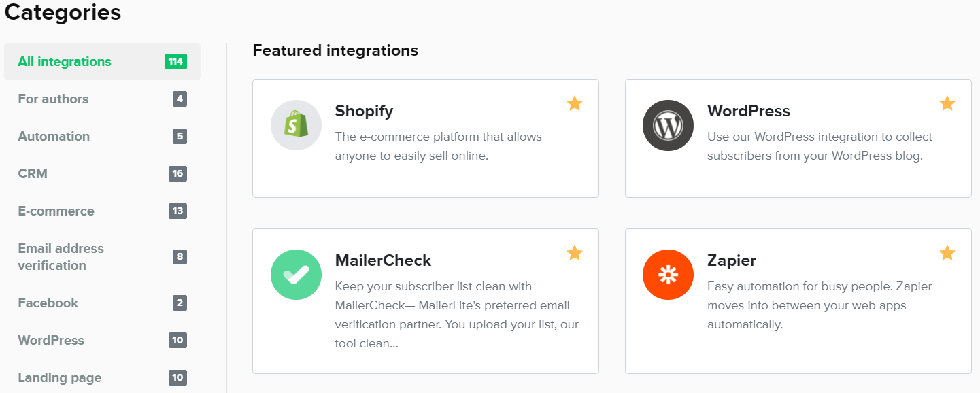Click the star on the Shopify card
The image size is (980, 393).
[575, 103]
